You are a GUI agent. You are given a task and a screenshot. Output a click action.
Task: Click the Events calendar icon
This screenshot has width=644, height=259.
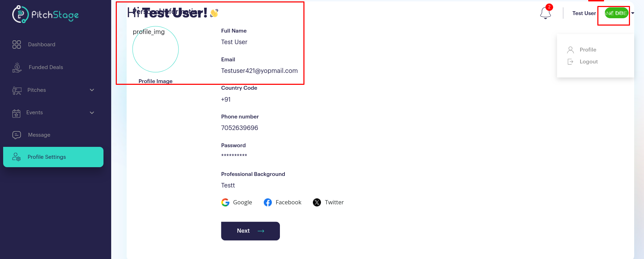(x=16, y=113)
